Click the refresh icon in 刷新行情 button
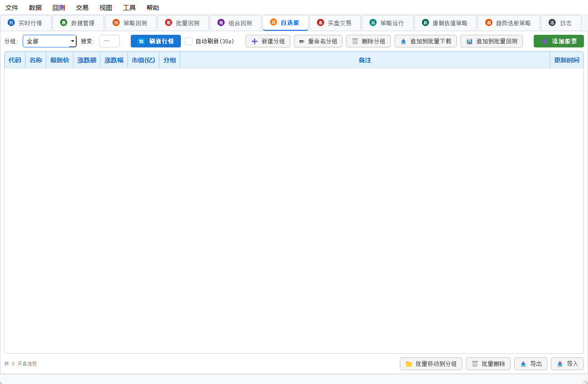 pos(141,41)
